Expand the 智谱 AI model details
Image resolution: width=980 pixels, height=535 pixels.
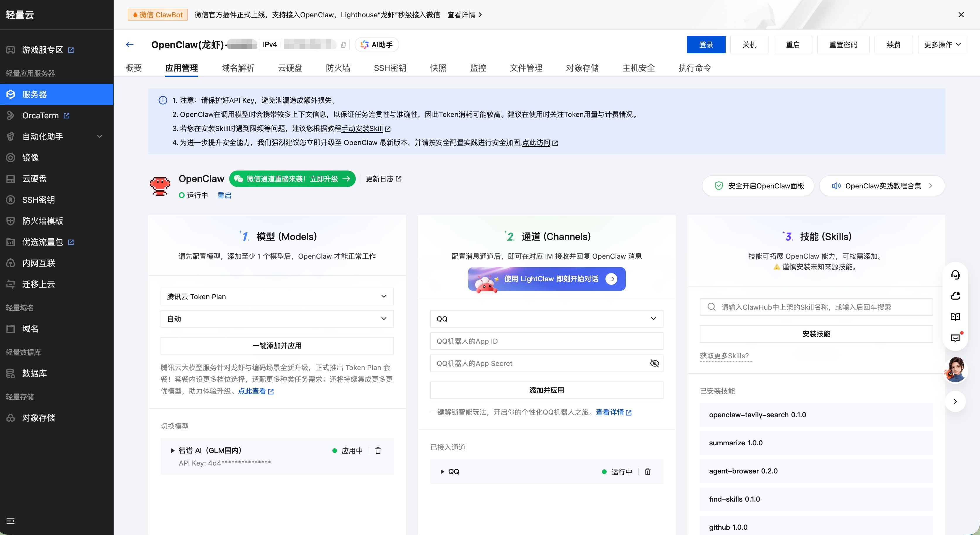pos(173,451)
